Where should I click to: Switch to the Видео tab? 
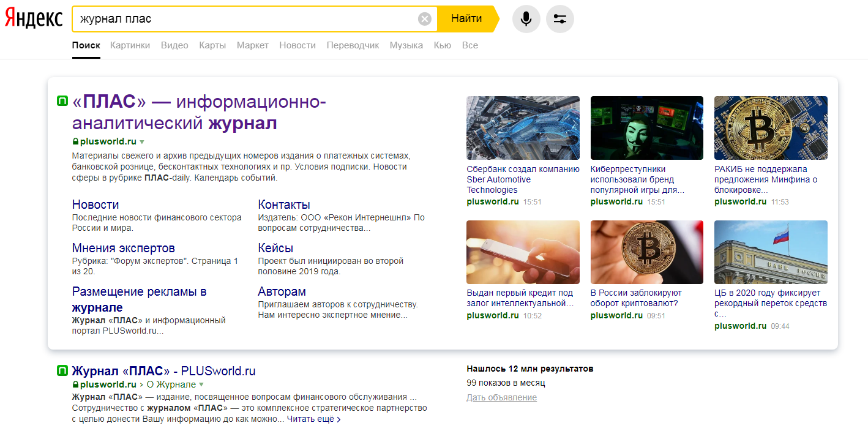click(x=174, y=45)
